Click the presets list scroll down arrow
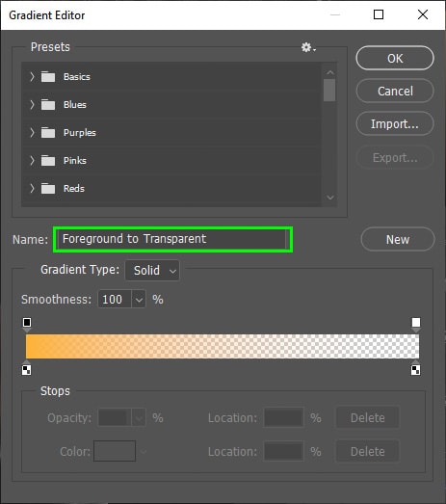Viewport: 446px width, 504px height. pos(330,198)
